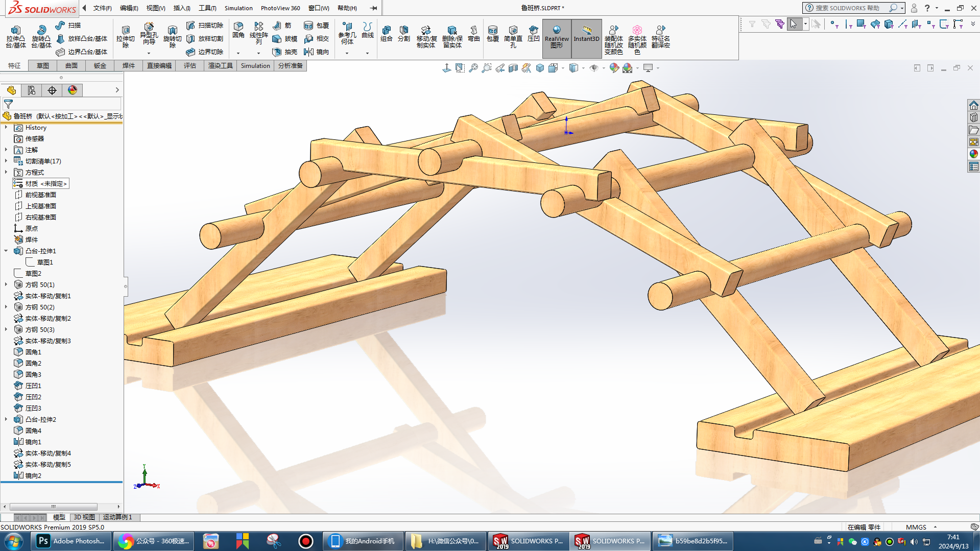Open the 运动算例 1 bottom tab
This screenshot has height=551, width=980.
click(x=118, y=517)
